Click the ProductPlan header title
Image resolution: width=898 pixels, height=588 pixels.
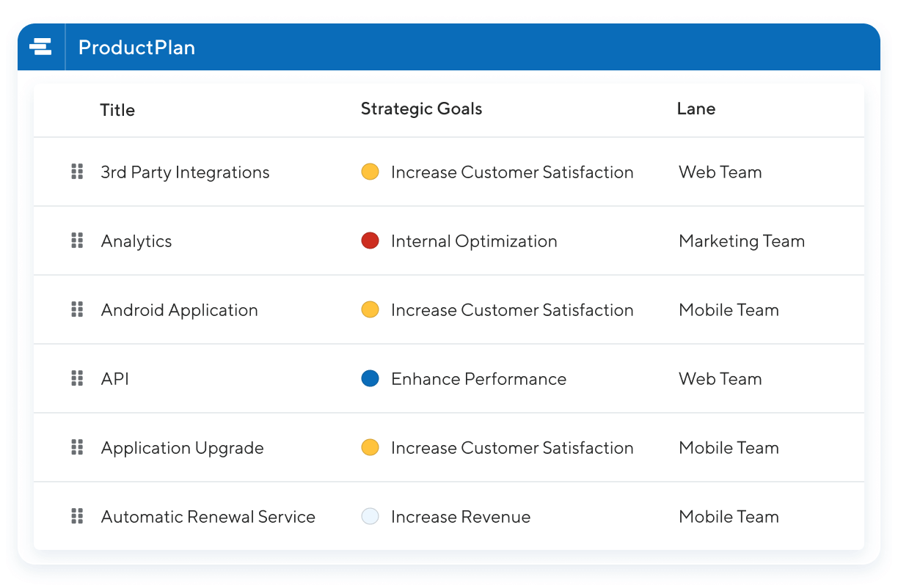click(136, 48)
